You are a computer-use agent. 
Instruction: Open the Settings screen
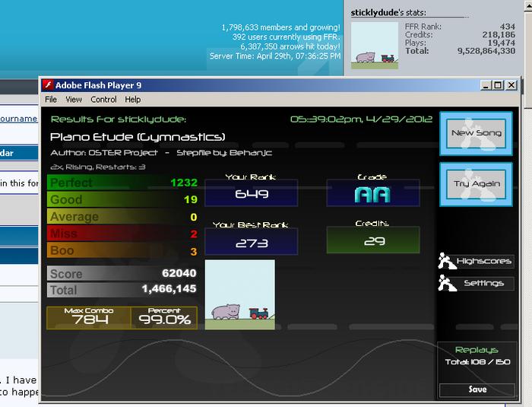(484, 283)
